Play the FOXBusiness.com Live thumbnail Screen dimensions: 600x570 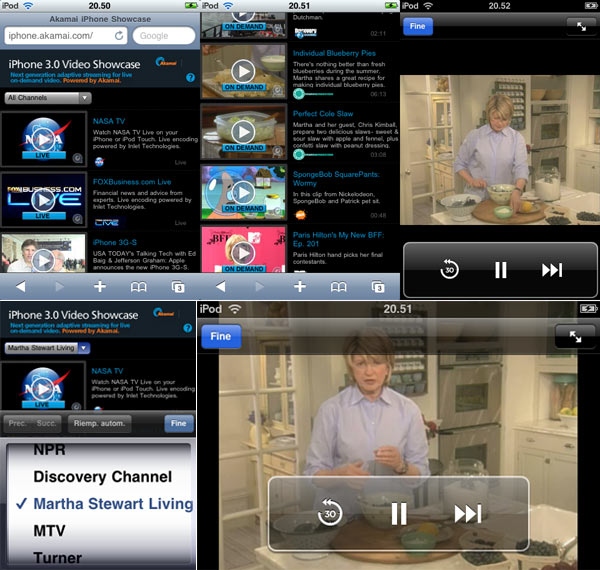click(42, 201)
